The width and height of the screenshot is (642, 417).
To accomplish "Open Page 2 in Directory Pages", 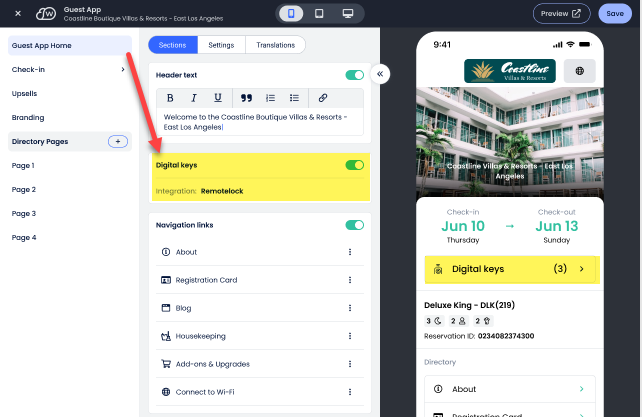I will (24, 190).
